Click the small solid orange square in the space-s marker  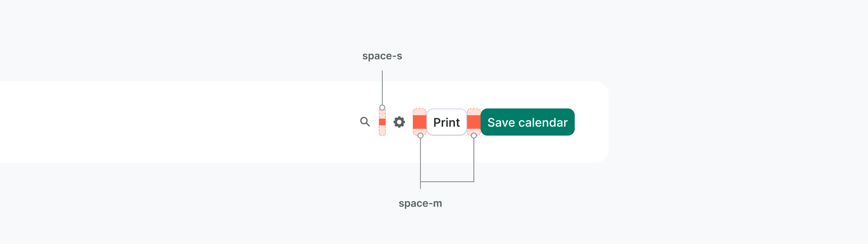pos(382,122)
